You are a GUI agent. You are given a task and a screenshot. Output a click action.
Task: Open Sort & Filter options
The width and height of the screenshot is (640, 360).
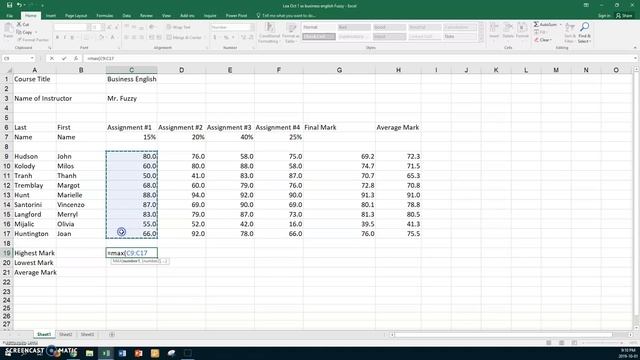(x=569, y=33)
